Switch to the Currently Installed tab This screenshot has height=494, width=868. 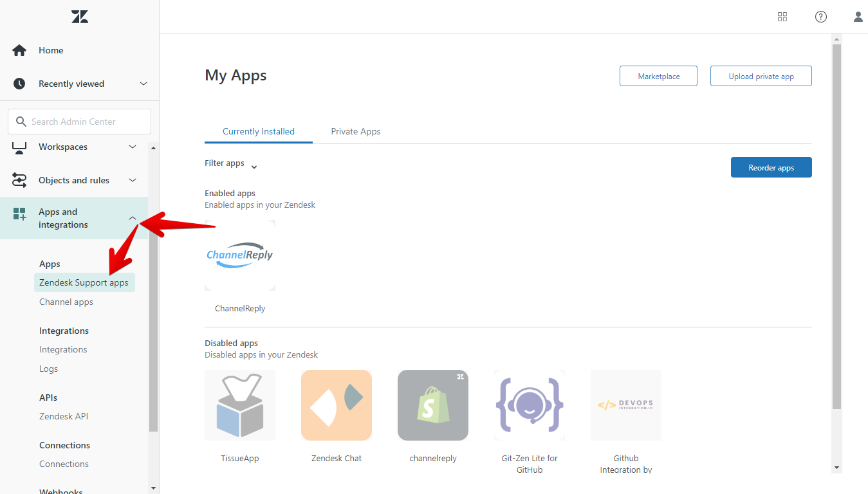(x=259, y=131)
